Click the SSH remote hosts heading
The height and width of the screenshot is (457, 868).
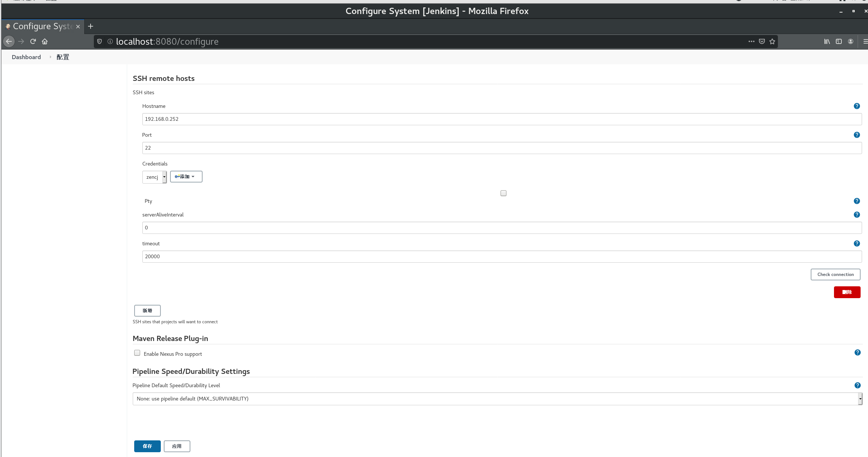tap(163, 78)
